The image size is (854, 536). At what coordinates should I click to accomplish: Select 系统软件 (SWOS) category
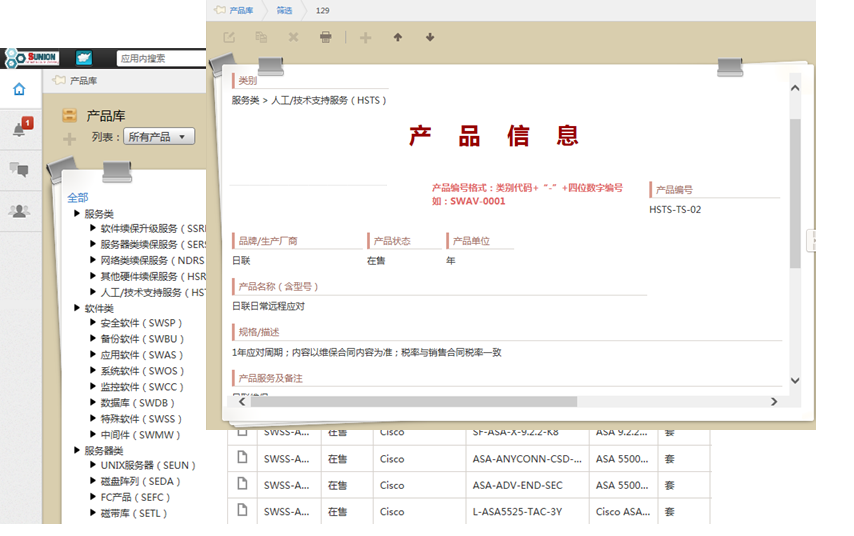point(142,371)
